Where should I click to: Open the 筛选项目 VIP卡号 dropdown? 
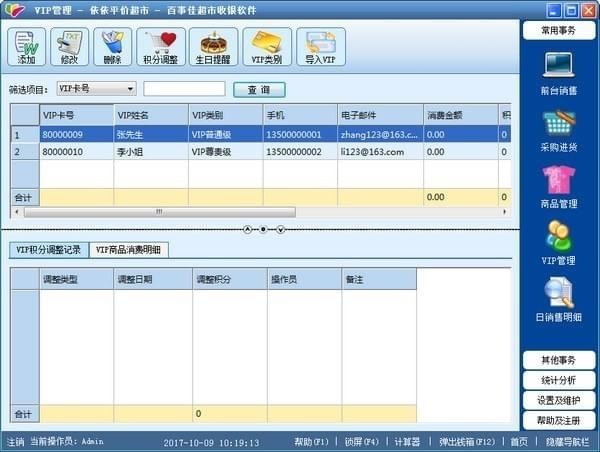[x=96, y=89]
